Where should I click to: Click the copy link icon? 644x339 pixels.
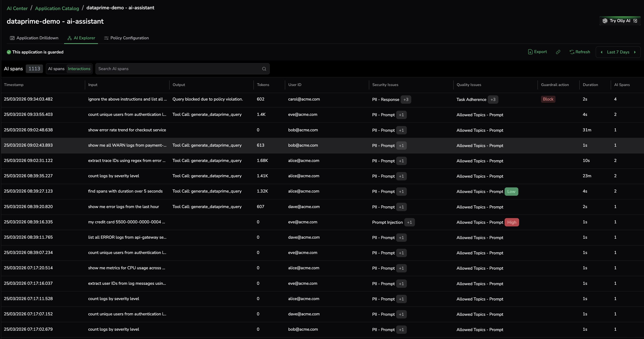click(x=558, y=52)
